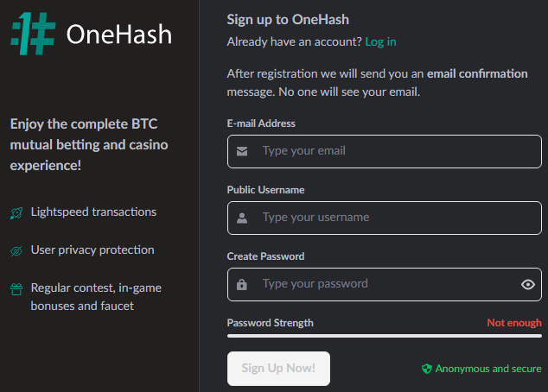Click the Sign Up Now! button
Viewport: 548px width, 392px height.
pyautogui.click(x=278, y=369)
